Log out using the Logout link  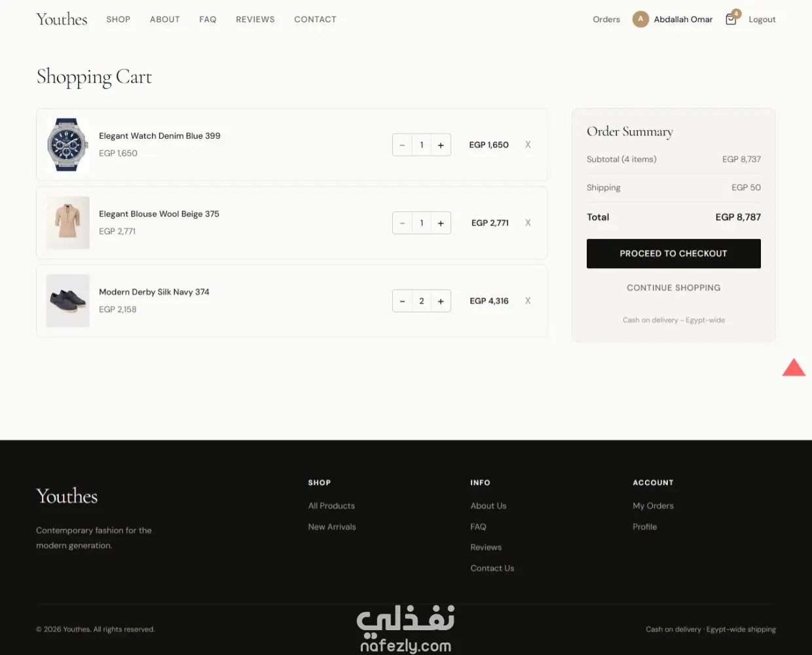pos(762,20)
